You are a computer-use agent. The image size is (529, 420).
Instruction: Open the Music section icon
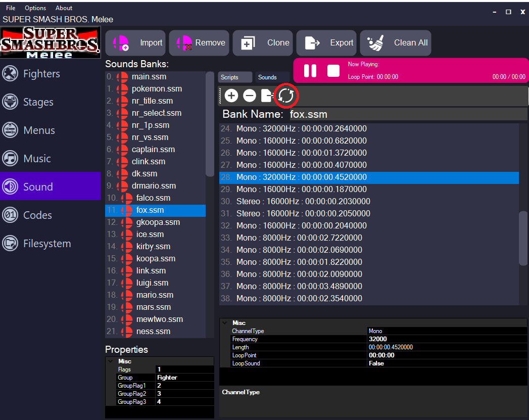click(x=10, y=158)
